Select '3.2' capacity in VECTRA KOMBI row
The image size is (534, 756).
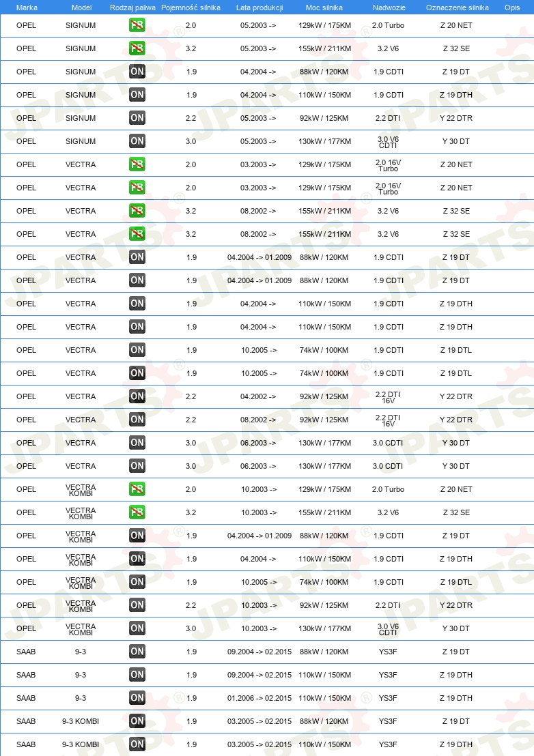point(191,512)
